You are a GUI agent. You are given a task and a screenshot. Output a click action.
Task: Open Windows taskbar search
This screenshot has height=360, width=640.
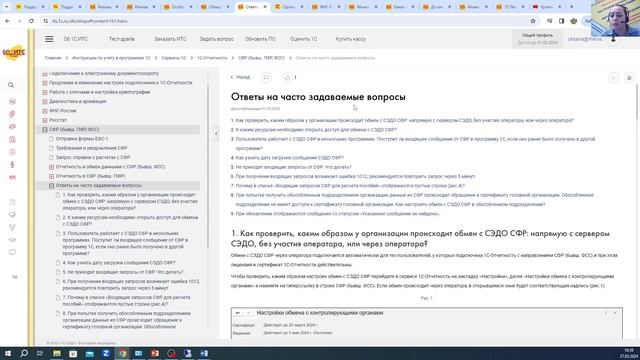point(24,353)
